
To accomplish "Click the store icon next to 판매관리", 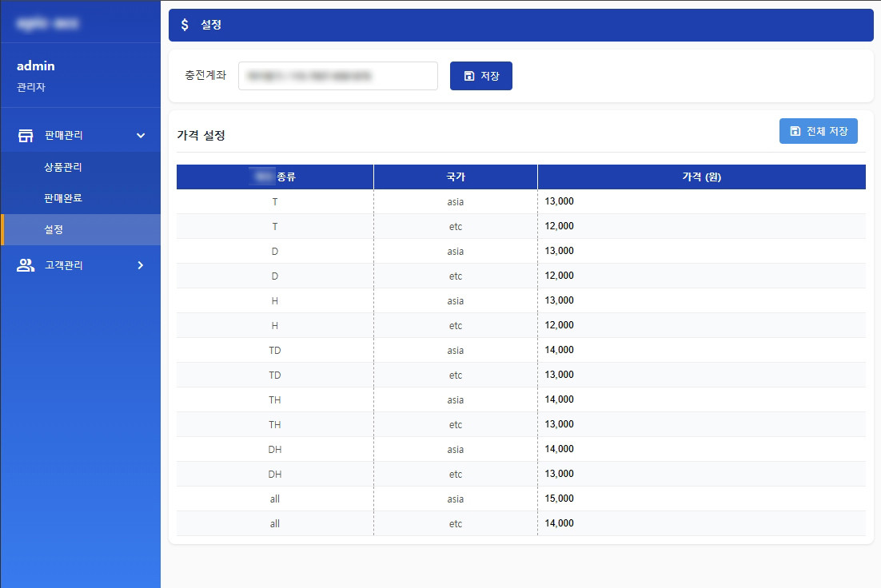I will pos(26,135).
